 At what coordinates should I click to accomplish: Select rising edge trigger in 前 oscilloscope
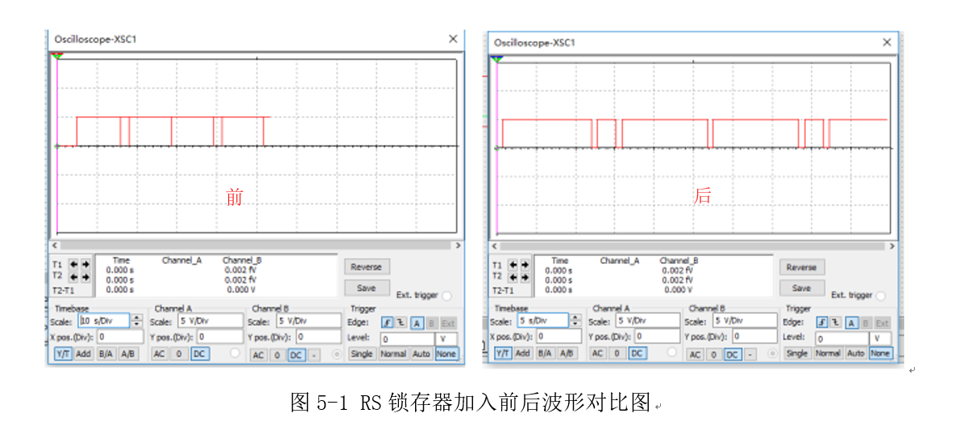(387, 323)
